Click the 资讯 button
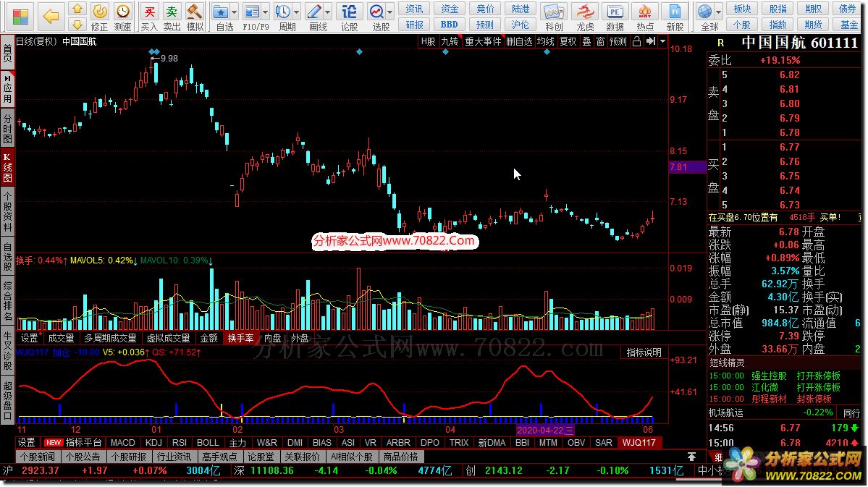This screenshot has height=487, width=868. coord(414,9)
